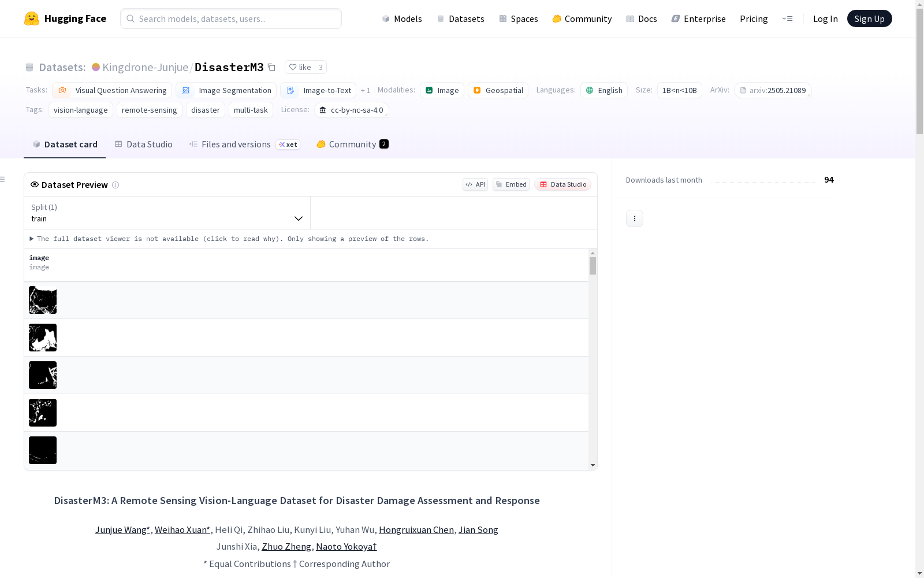Open the DisasterM3 dataset title link
This screenshot has height=578, width=924.
pos(229,67)
